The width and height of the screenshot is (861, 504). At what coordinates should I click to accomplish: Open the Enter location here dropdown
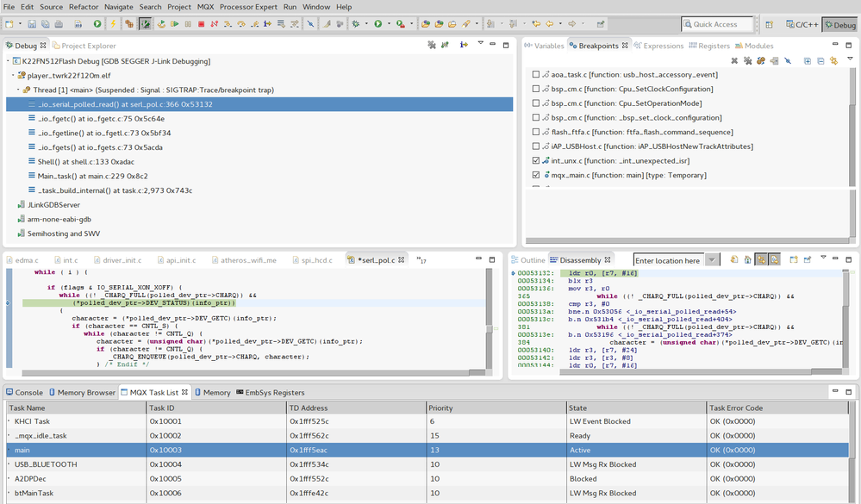[x=712, y=260]
